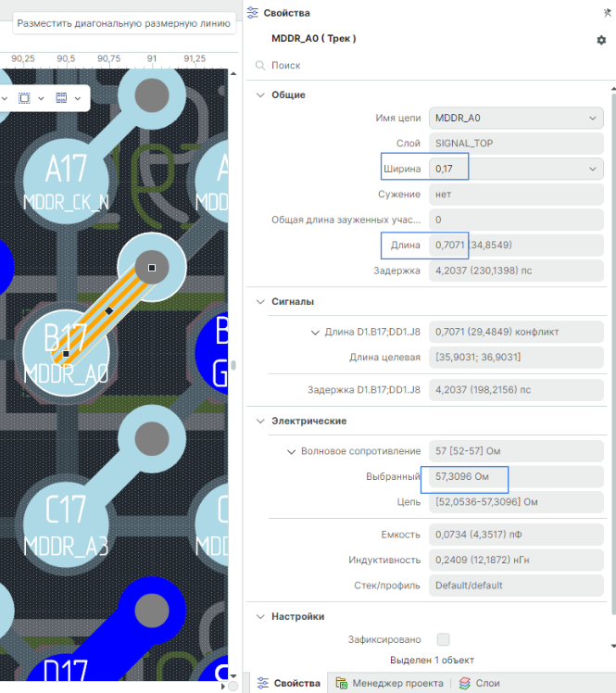The width and height of the screenshot is (616, 693).
Task: Switch to the Менеджер проекта tab
Action: click(x=389, y=683)
